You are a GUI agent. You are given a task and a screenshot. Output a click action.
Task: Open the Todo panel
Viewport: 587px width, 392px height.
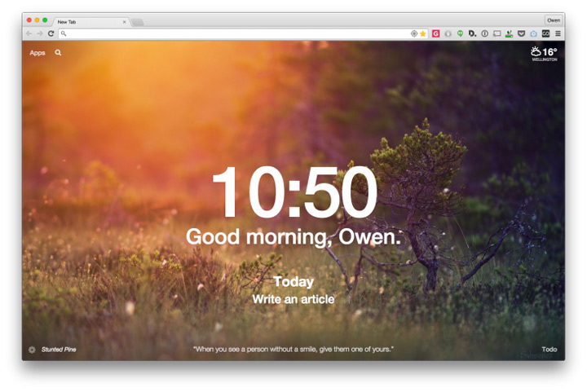tap(549, 350)
